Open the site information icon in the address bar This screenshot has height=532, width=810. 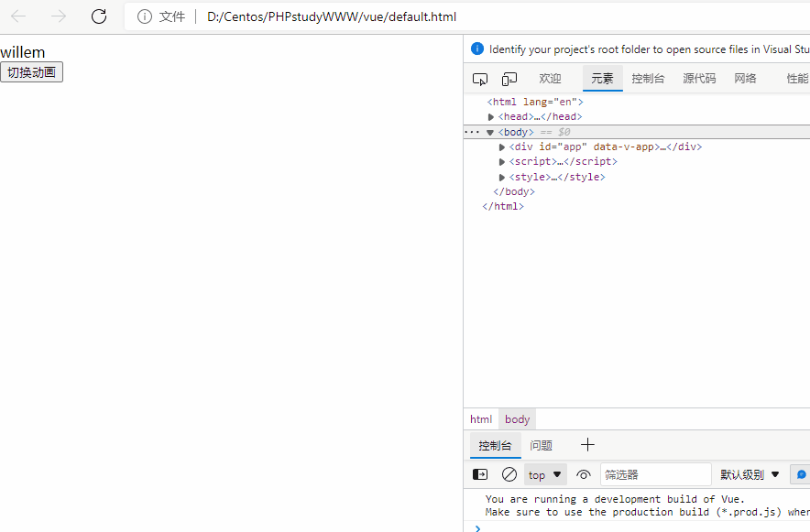(145, 16)
